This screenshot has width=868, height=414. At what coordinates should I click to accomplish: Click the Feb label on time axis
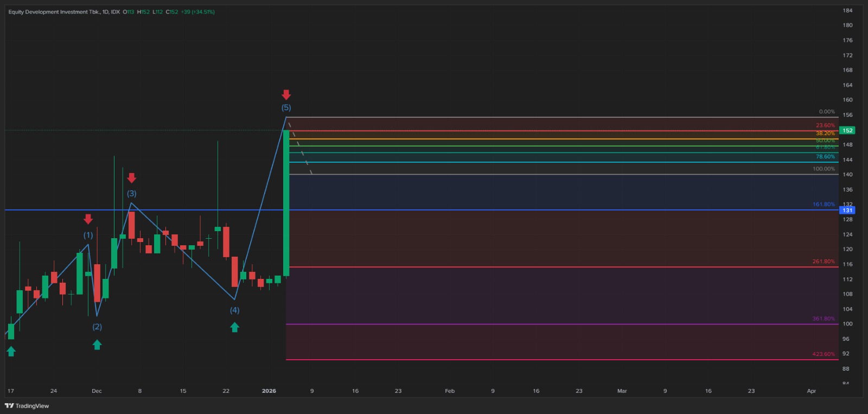(x=450, y=391)
